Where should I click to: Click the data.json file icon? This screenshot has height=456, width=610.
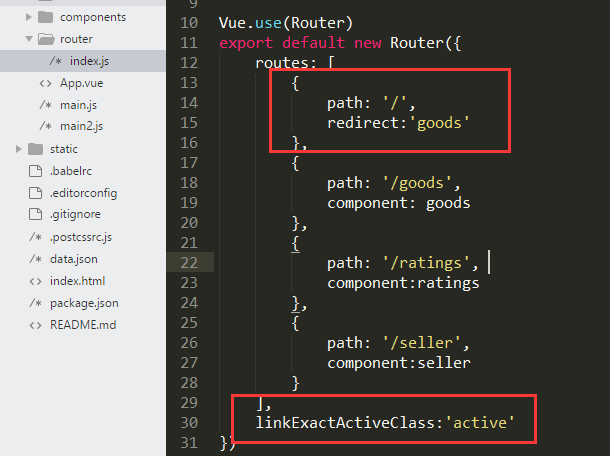tap(35, 259)
